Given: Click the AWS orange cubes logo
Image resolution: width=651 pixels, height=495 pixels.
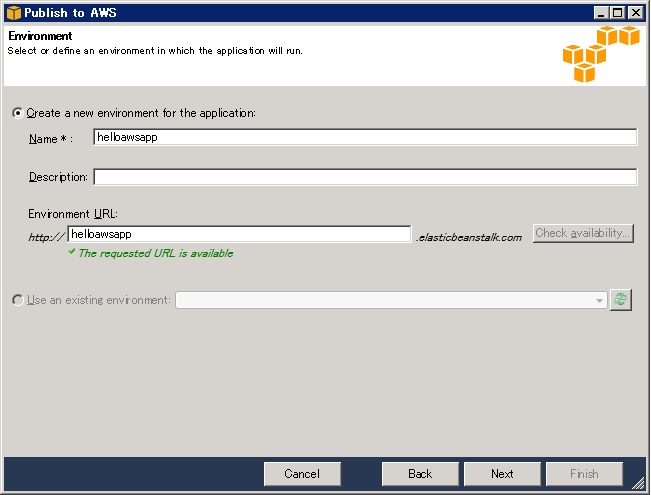Looking at the screenshot, I should coord(601,54).
